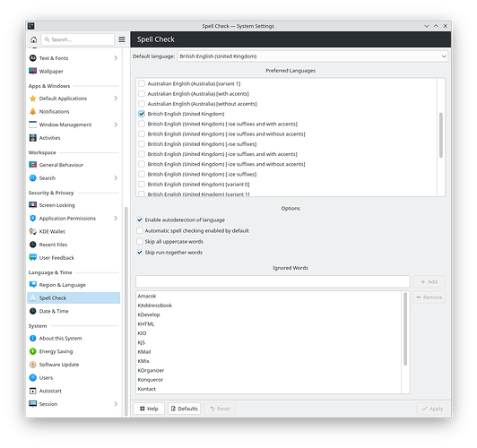Expand the Application Permissions chevron
477x448 pixels.
point(116,219)
